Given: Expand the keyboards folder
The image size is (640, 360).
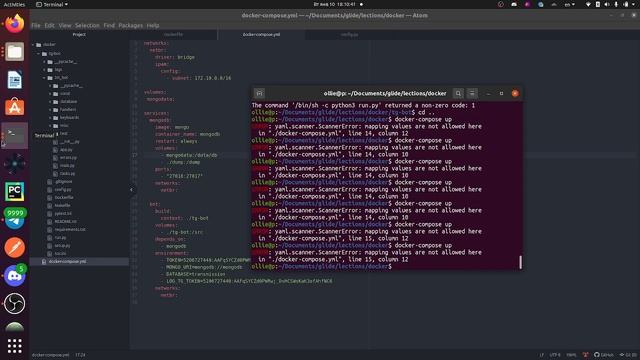Looking at the screenshot, I should tap(51, 118).
